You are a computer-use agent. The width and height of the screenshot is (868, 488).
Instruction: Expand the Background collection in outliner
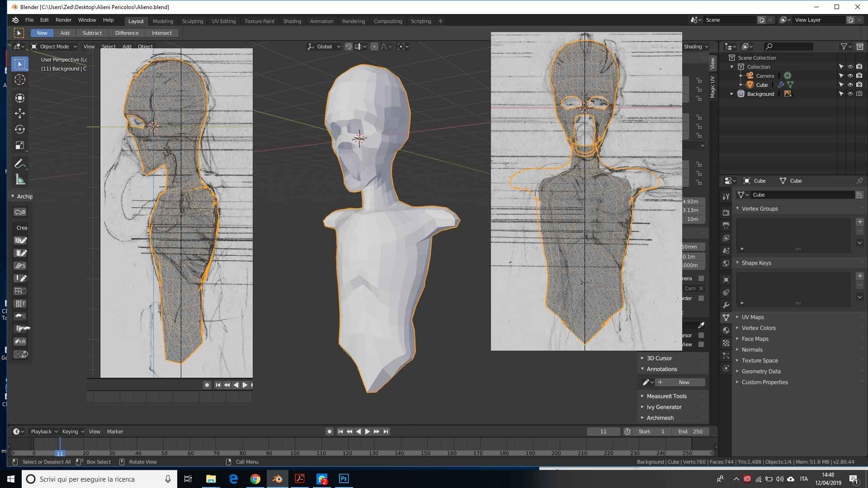732,94
